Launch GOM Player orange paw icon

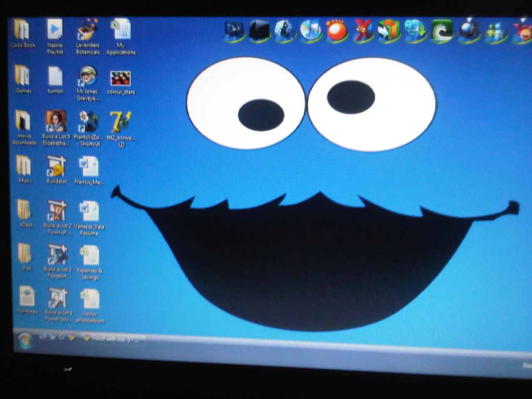tap(337, 30)
